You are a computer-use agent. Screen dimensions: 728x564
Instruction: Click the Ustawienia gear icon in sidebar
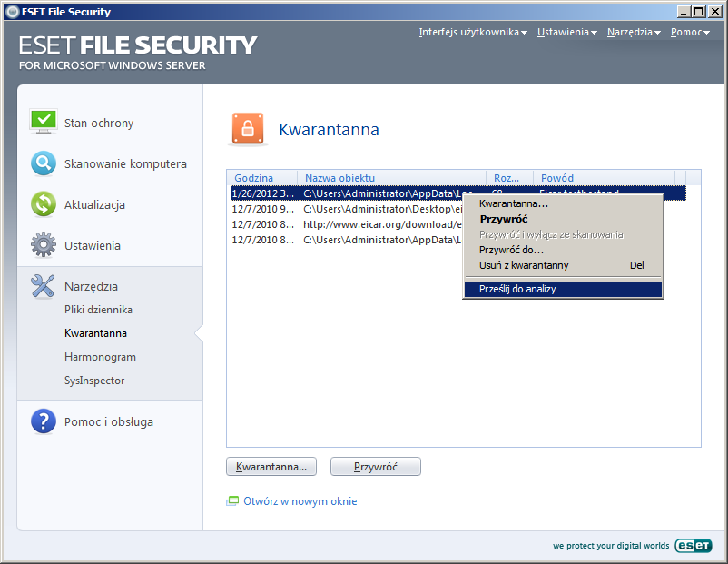coord(44,245)
